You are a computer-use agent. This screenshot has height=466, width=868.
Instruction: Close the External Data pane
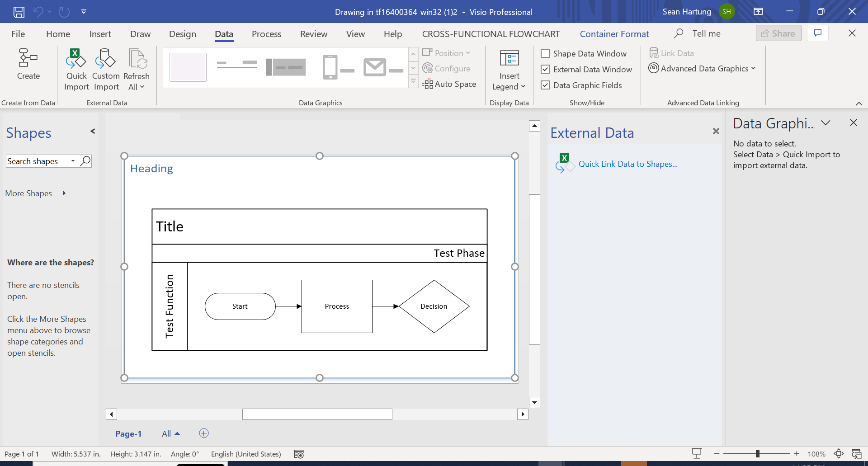click(716, 131)
